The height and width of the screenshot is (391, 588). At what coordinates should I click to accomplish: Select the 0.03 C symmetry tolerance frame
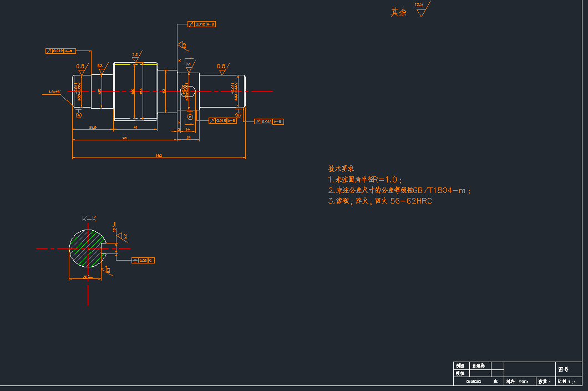pyautogui.click(x=143, y=260)
